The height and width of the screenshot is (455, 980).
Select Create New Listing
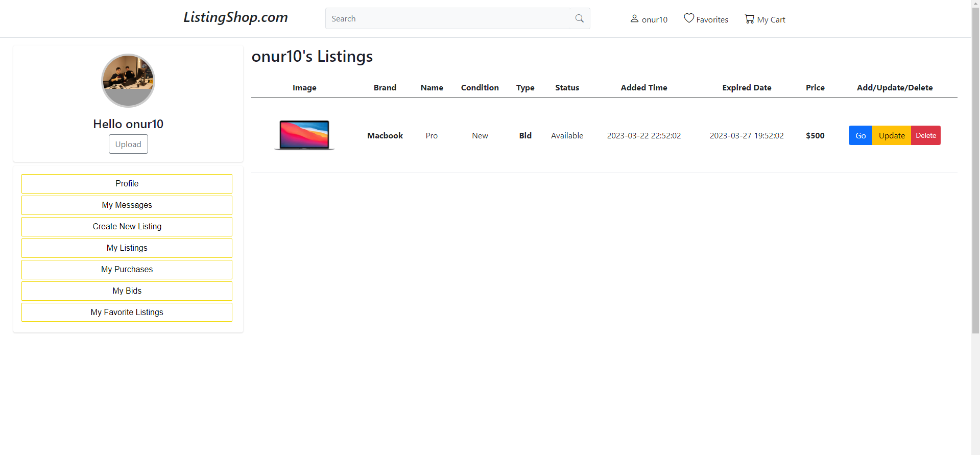point(127,227)
